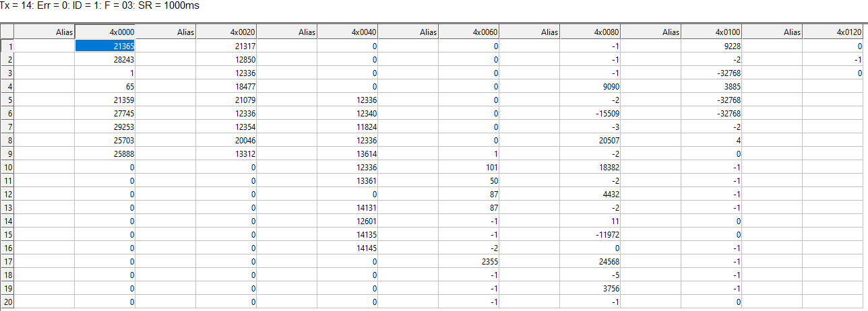Select cell with value 28243

click(105, 59)
